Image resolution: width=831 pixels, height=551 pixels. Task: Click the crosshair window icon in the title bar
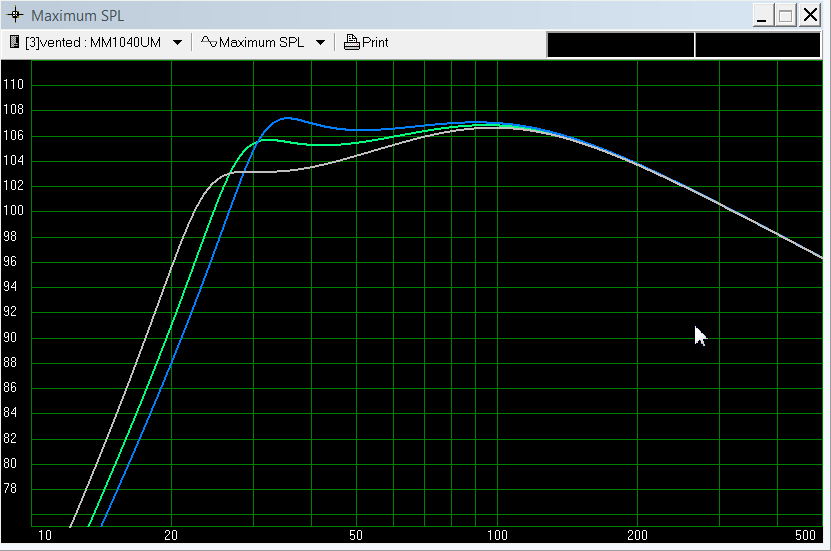[x=15, y=15]
